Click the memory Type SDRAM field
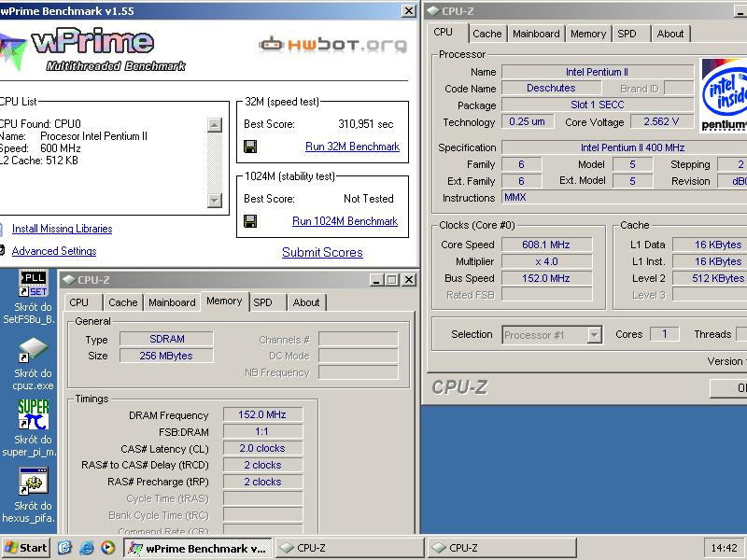Screen dimensions: 747x560 tap(166, 339)
